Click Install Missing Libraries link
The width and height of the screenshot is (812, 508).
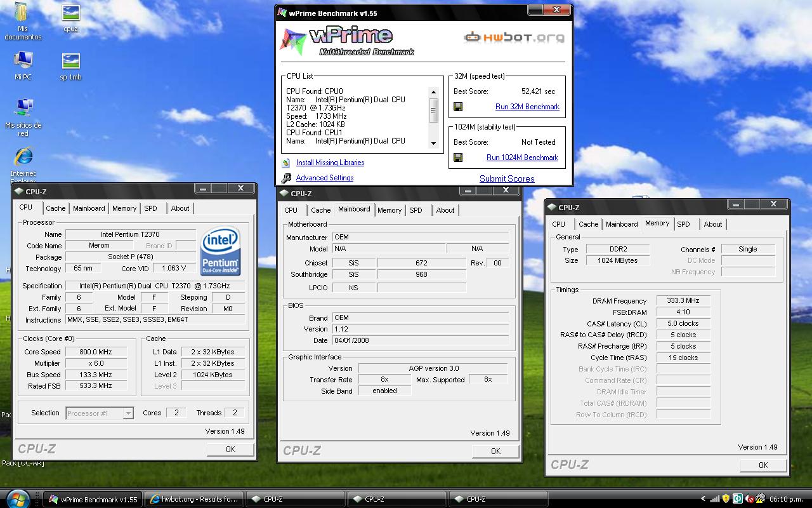pyautogui.click(x=330, y=163)
